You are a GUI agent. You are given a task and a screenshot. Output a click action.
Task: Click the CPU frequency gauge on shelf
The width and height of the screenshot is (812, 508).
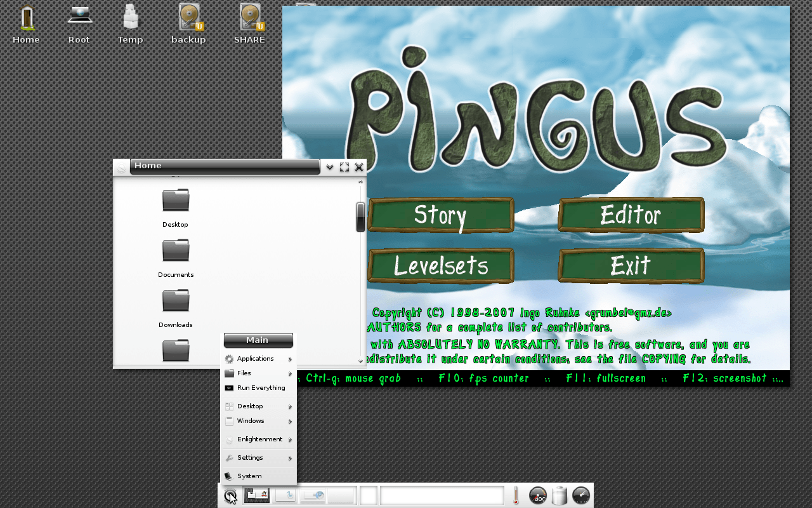tap(538, 495)
